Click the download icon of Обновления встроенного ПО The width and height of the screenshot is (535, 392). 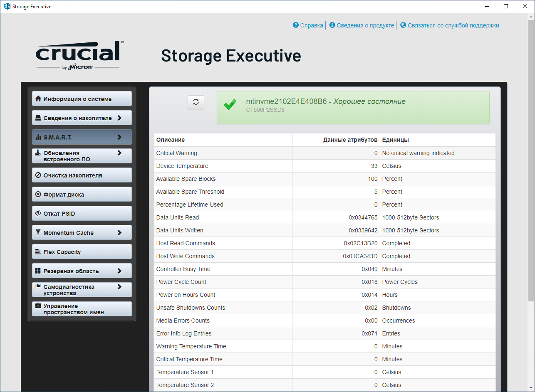[38, 153]
